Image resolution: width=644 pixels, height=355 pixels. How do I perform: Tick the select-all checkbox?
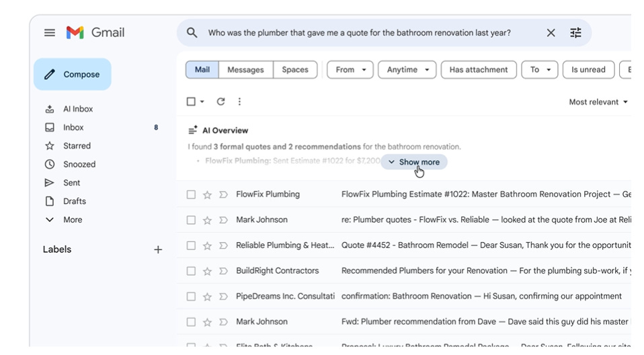pos(191,102)
